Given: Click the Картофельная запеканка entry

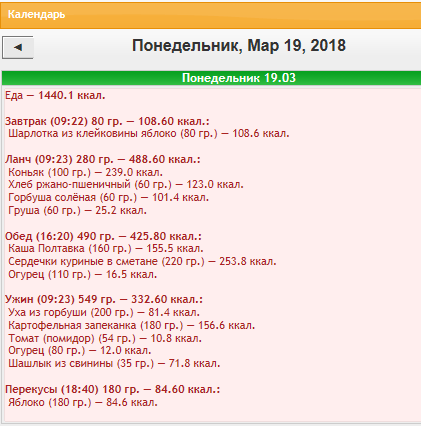Looking at the screenshot, I should (132, 325).
